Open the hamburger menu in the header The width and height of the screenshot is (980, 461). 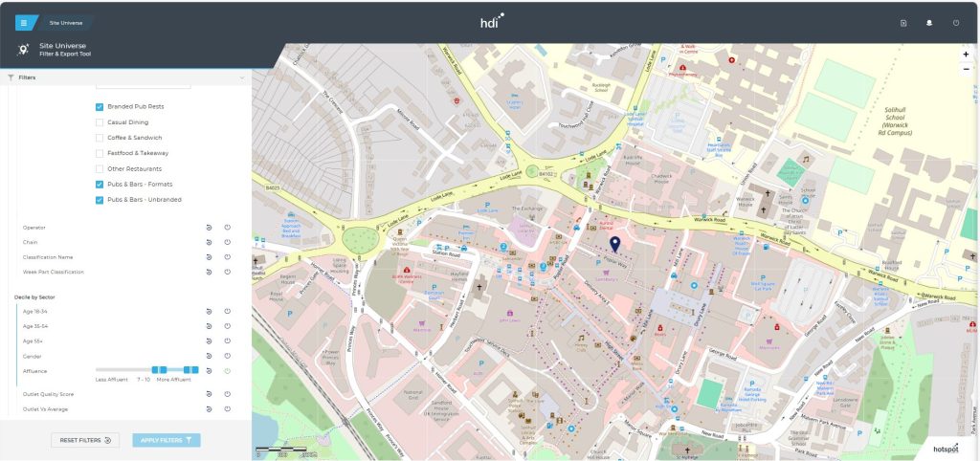coord(24,22)
